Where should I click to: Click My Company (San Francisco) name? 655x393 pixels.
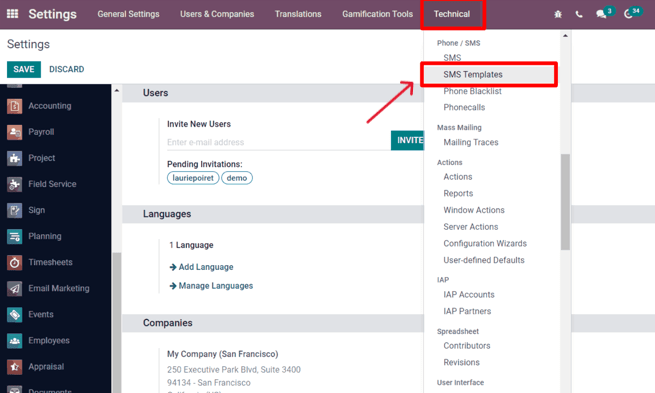coord(222,354)
